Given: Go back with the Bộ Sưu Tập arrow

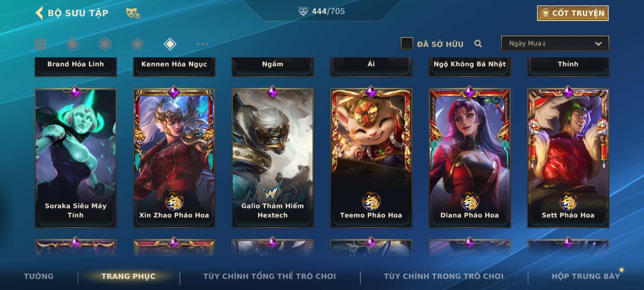Looking at the screenshot, I should (x=39, y=13).
